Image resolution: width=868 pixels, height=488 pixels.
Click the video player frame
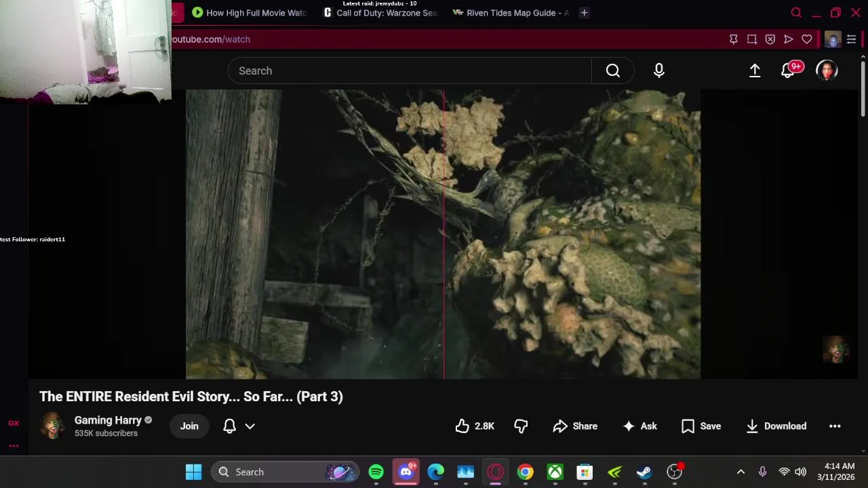(x=443, y=234)
